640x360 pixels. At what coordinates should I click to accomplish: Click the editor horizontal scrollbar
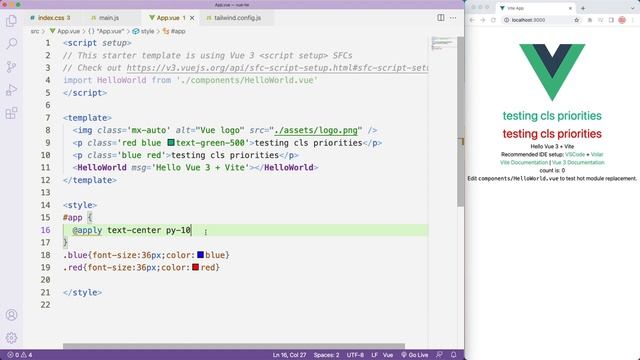point(234,346)
